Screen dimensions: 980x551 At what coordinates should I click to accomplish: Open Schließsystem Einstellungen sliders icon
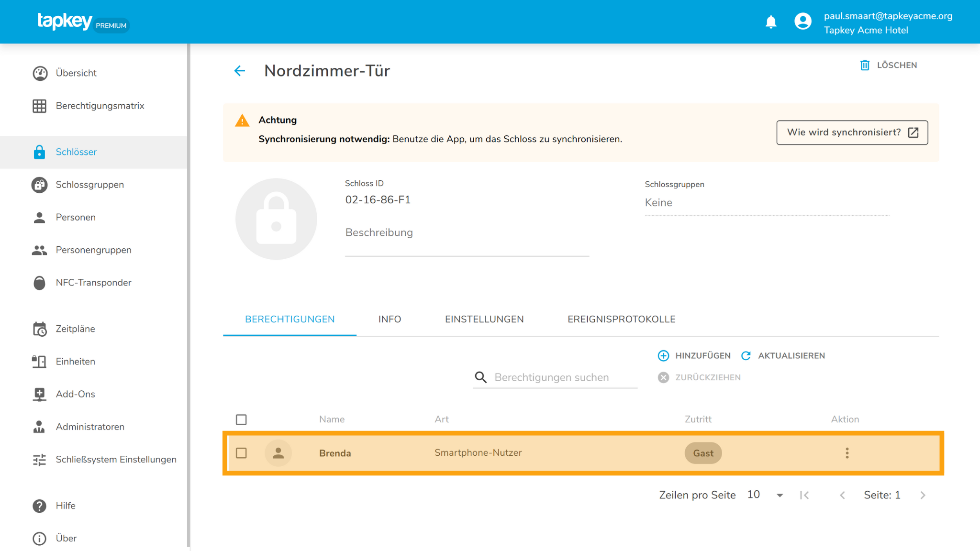point(40,460)
